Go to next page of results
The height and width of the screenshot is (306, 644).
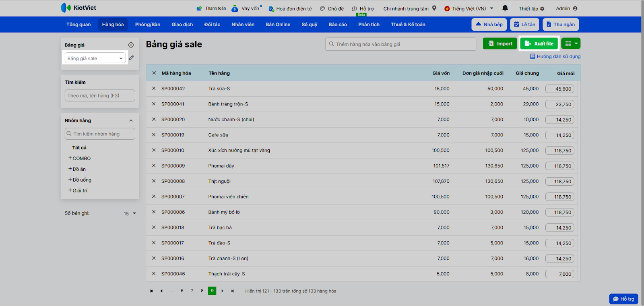point(223,291)
